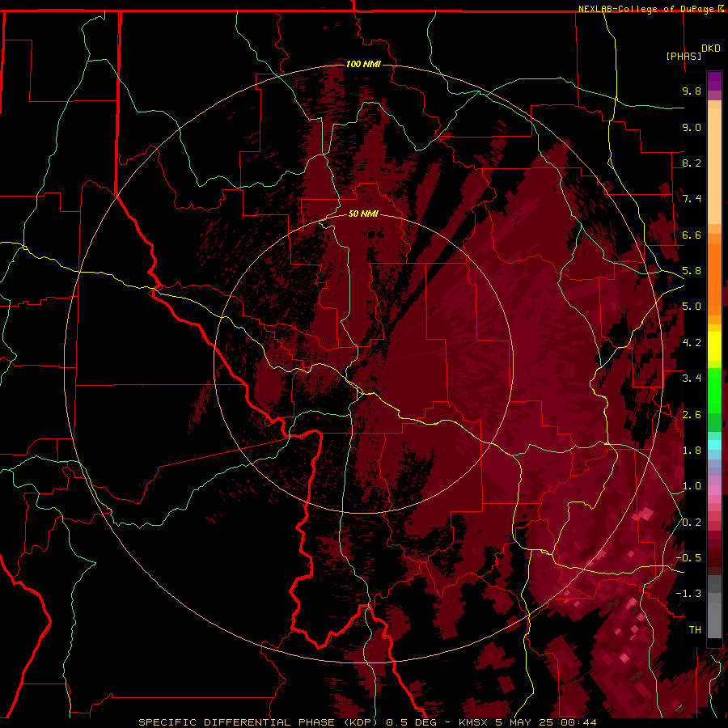Image resolution: width=728 pixels, height=728 pixels.
Task: Click the 2.6 value on the color scale
Action: pyautogui.click(x=692, y=415)
